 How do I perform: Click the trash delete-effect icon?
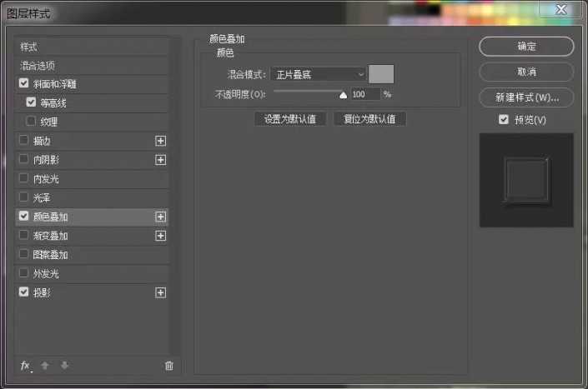click(168, 366)
